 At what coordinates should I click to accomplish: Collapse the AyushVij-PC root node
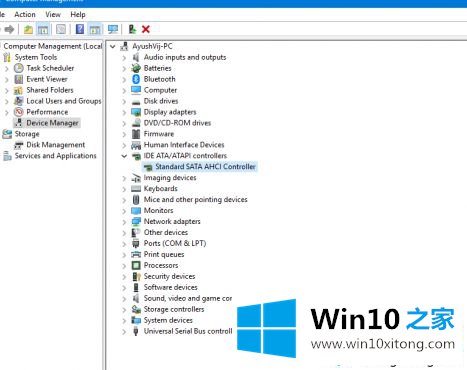113,46
